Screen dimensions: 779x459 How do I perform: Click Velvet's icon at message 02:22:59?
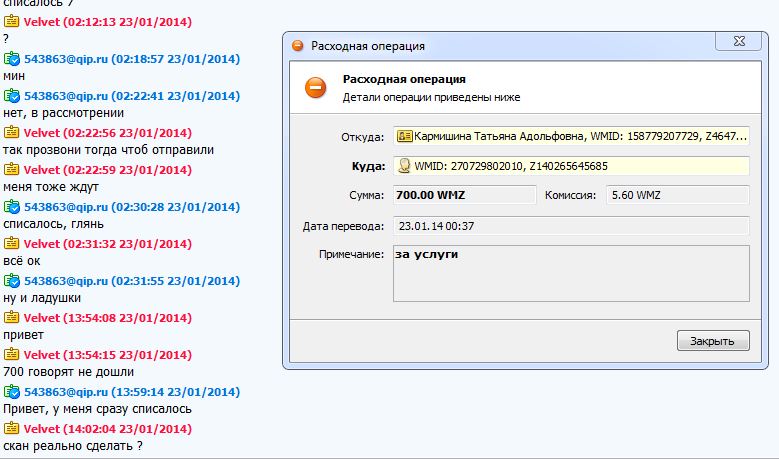pyautogui.click(x=11, y=169)
